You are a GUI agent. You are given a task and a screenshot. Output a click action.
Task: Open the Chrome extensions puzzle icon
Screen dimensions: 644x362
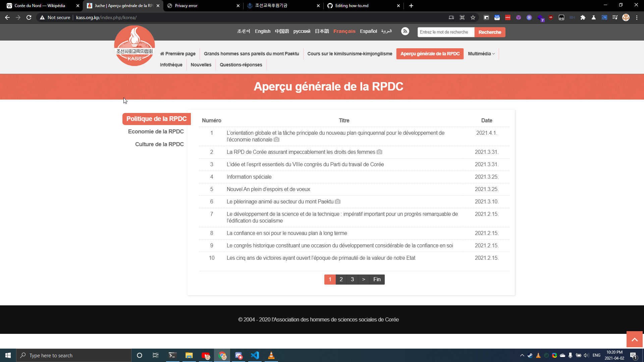583,17
